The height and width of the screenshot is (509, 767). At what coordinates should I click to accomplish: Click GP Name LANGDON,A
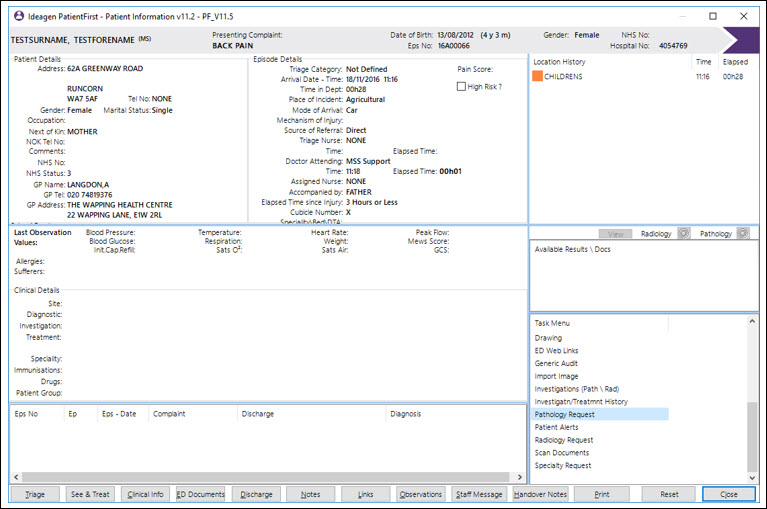click(88, 185)
